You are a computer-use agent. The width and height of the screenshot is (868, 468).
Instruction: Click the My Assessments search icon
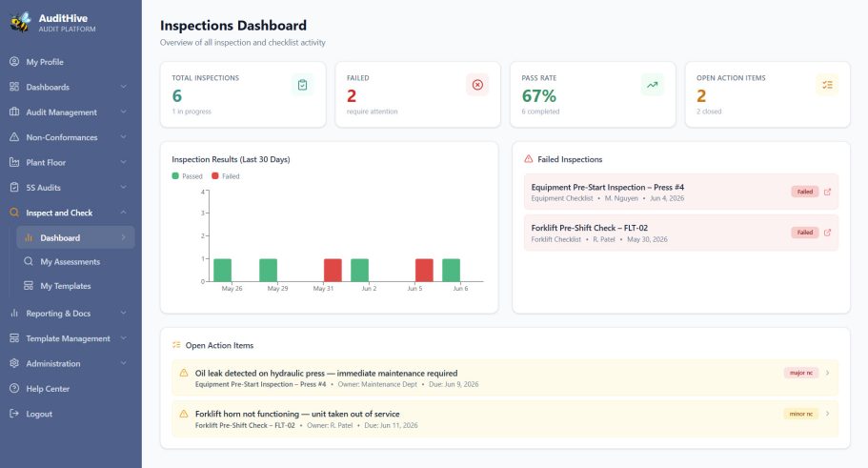29,261
